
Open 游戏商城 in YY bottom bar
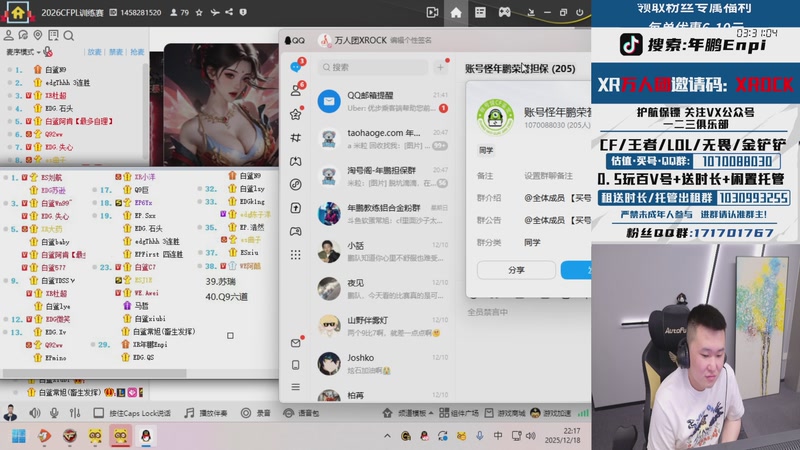click(505, 413)
